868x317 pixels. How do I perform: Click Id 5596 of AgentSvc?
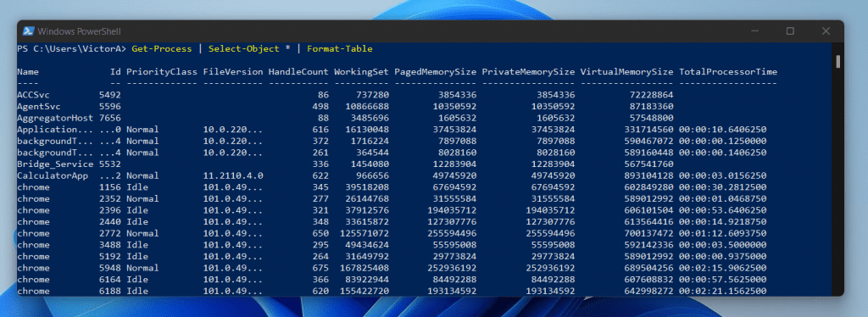point(109,106)
